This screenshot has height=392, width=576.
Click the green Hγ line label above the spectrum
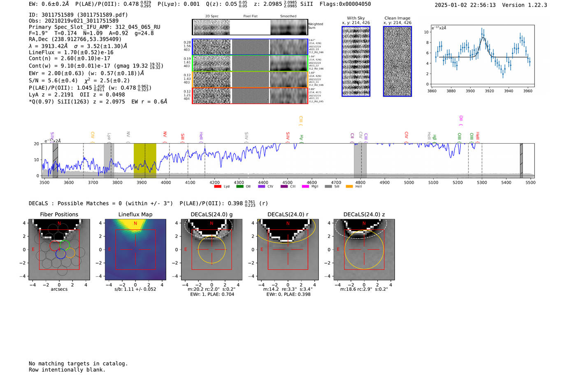pyautogui.click(x=301, y=138)
